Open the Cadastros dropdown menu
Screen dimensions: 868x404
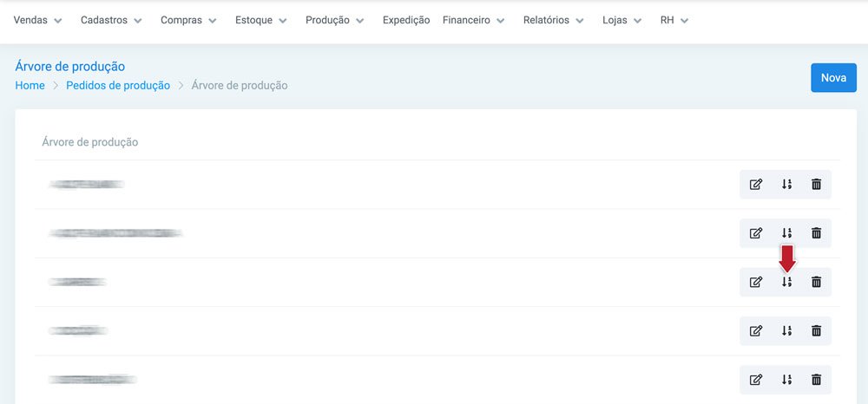point(111,21)
